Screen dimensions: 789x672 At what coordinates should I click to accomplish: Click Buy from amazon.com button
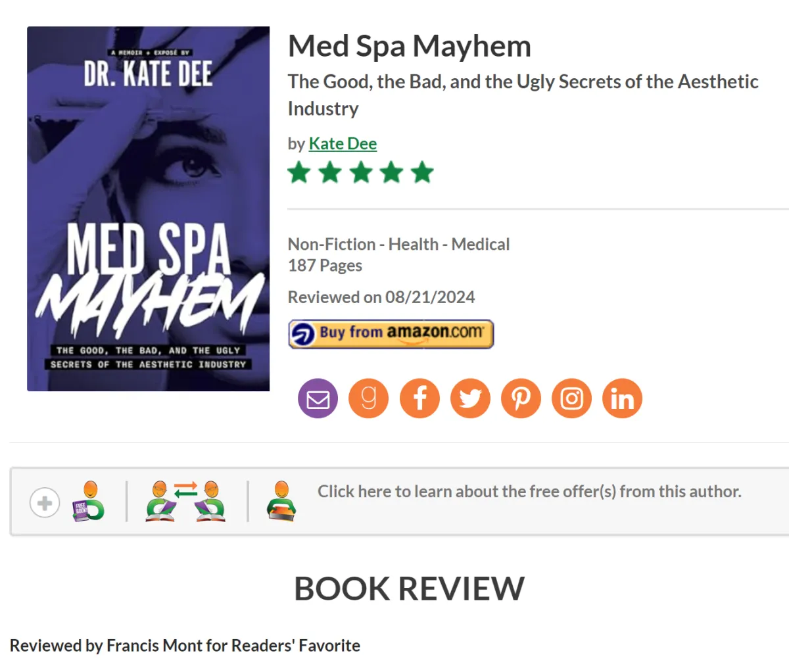click(x=391, y=333)
